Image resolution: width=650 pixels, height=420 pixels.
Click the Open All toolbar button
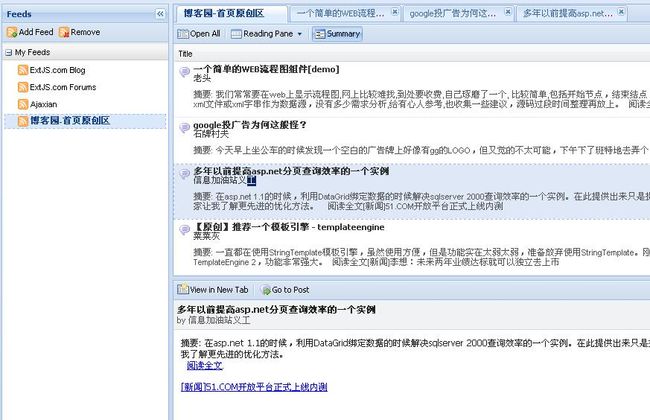pyautogui.click(x=199, y=34)
